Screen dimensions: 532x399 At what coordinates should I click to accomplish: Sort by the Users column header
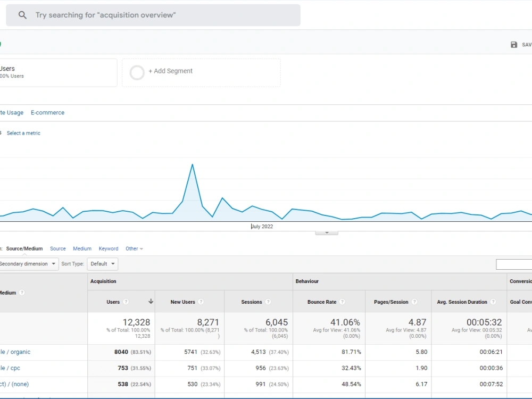point(113,302)
